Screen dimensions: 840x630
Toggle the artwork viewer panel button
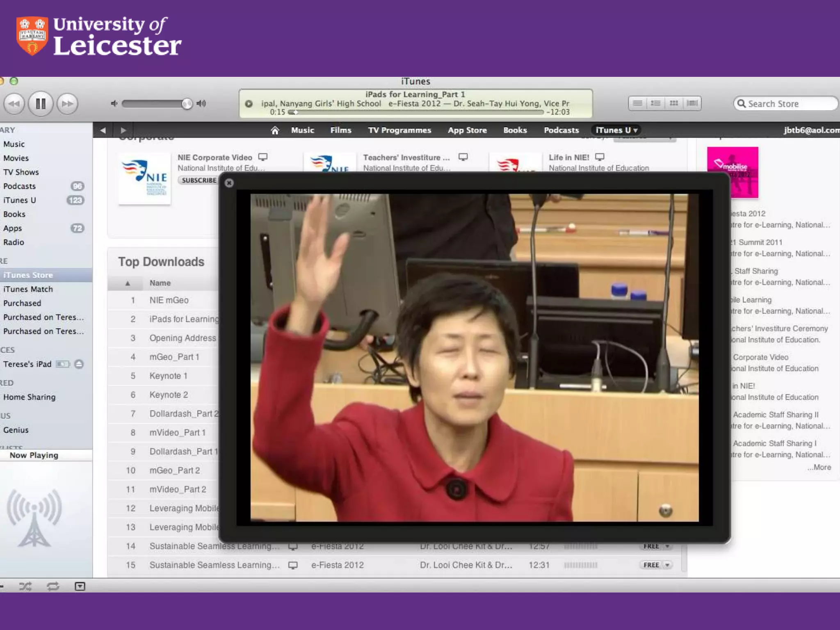[80, 587]
